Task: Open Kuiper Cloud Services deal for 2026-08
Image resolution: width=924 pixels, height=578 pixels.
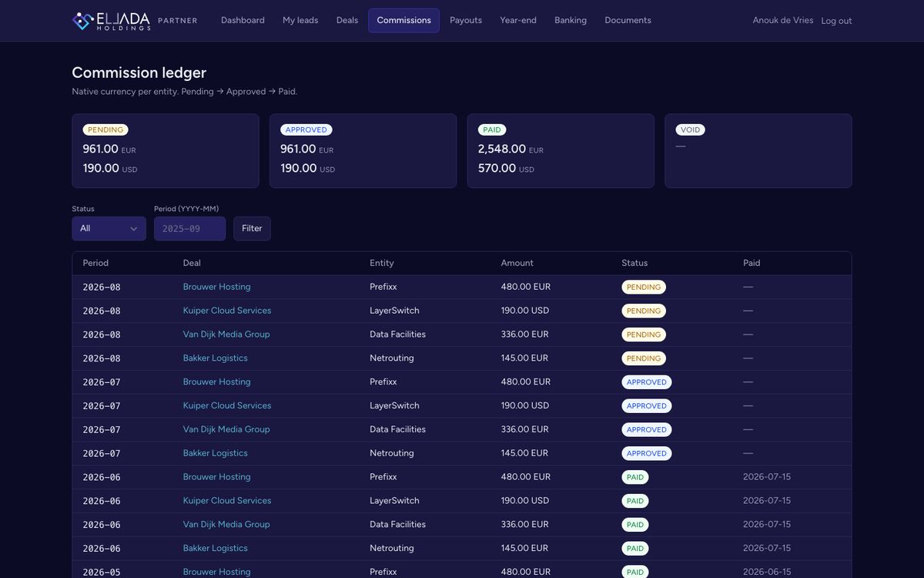Action: click(227, 311)
